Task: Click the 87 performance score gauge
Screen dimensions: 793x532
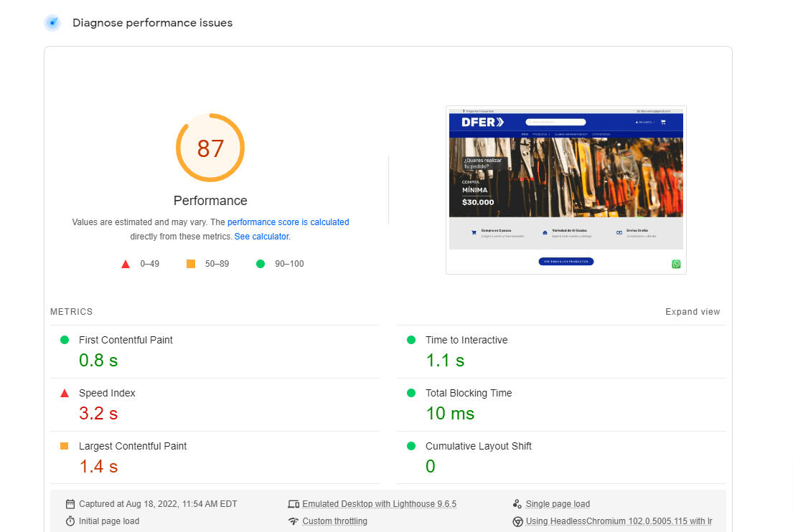Action: click(210, 148)
